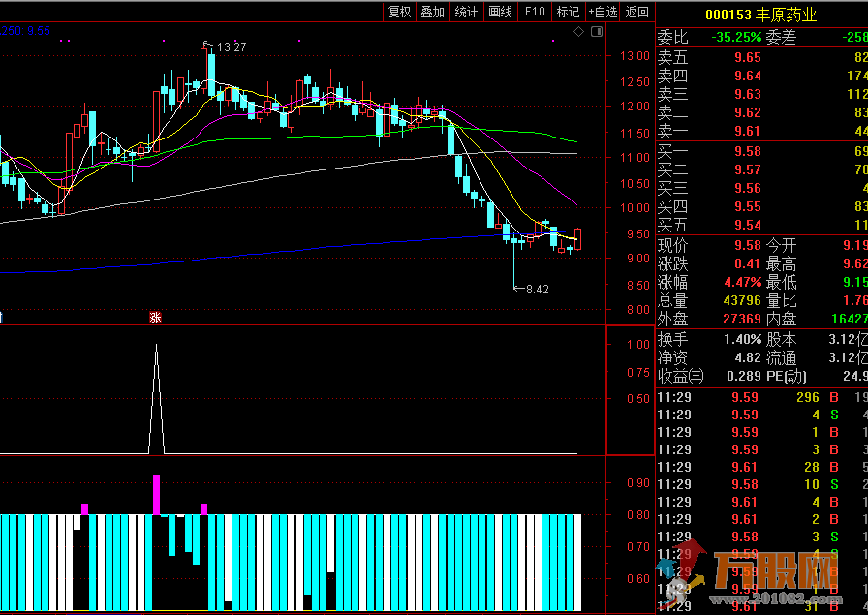Select the 委比 value -35.25%
Image resolution: width=868 pixels, height=615 pixels.
736,37
